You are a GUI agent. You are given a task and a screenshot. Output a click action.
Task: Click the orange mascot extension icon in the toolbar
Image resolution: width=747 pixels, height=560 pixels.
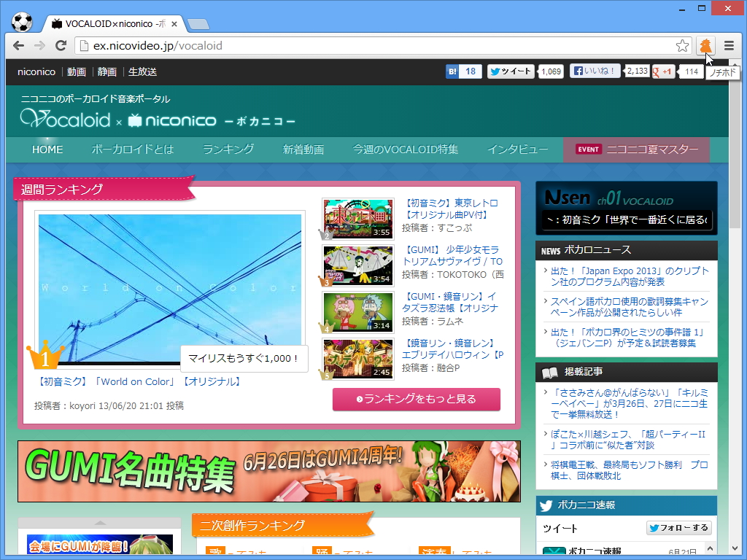coord(705,45)
